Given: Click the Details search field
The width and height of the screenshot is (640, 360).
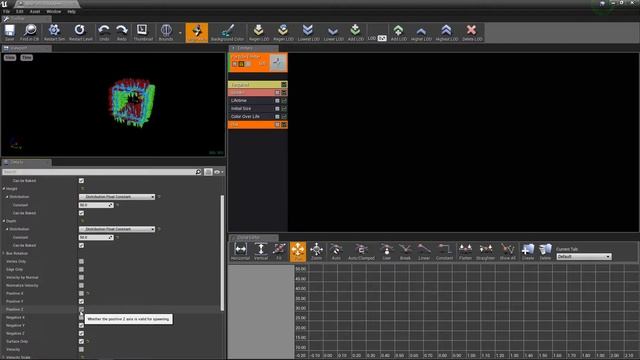Looking at the screenshot, I should click(x=102, y=172).
